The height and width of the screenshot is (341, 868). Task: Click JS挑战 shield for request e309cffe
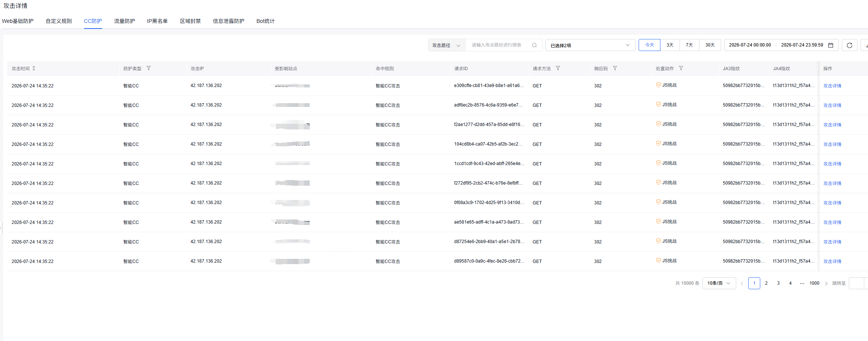tap(658, 85)
